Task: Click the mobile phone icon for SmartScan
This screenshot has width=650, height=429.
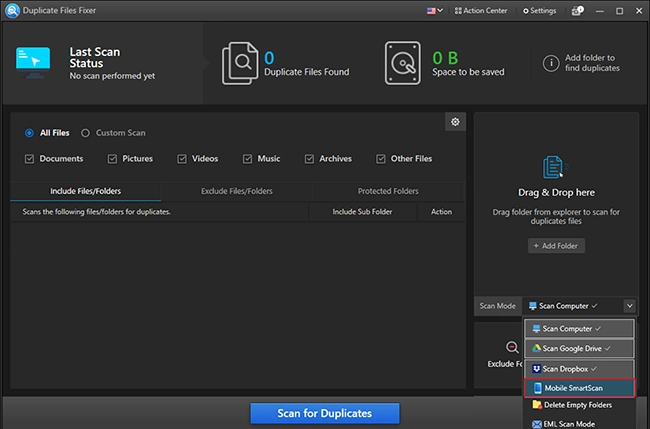Action: (x=538, y=388)
